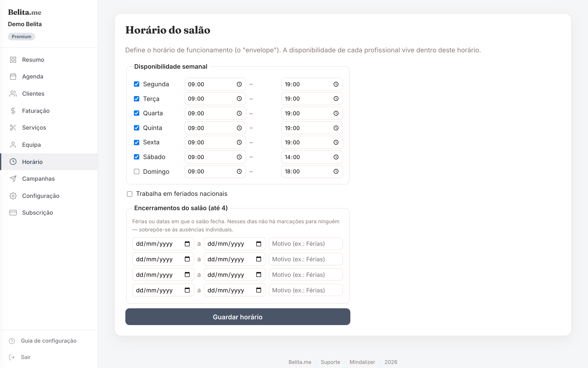Open time picker for Quinta start time
Viewport: 588px width, 368px height.
(x=239, y=128)
